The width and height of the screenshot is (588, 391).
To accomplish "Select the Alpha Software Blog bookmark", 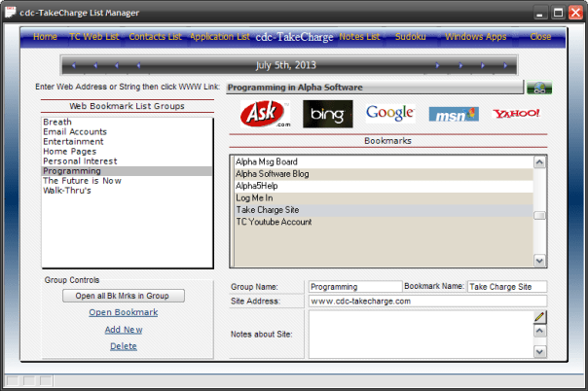I will pyautogui.click(x=272, y=173).
